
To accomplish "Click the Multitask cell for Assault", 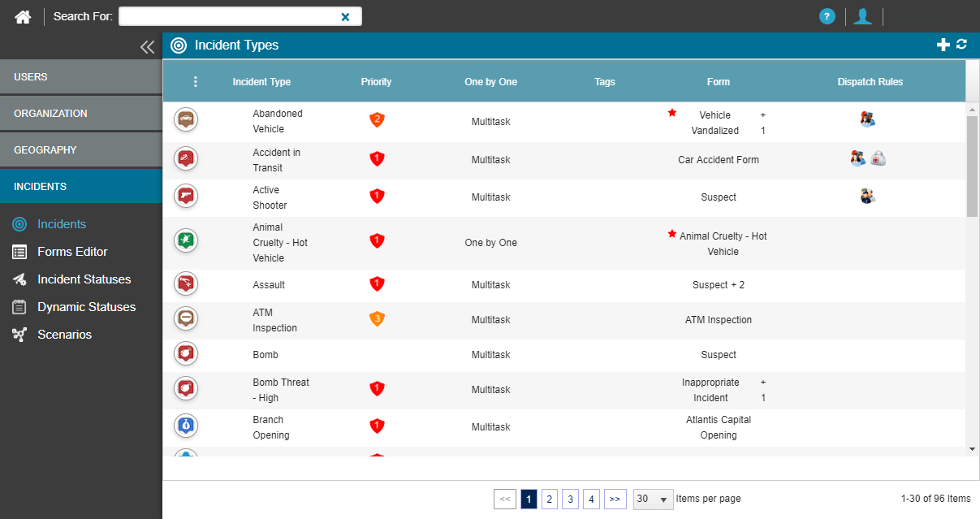I will [490, 285].
